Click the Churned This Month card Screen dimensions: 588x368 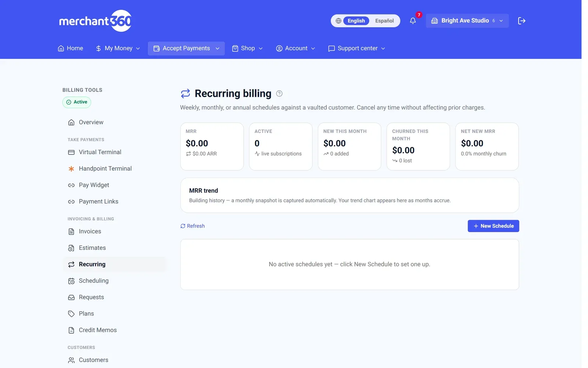(418, 147)
